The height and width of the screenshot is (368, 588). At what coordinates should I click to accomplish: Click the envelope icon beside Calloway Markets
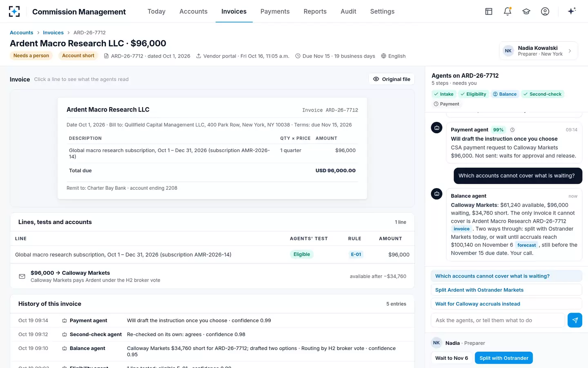click(22, 276)
